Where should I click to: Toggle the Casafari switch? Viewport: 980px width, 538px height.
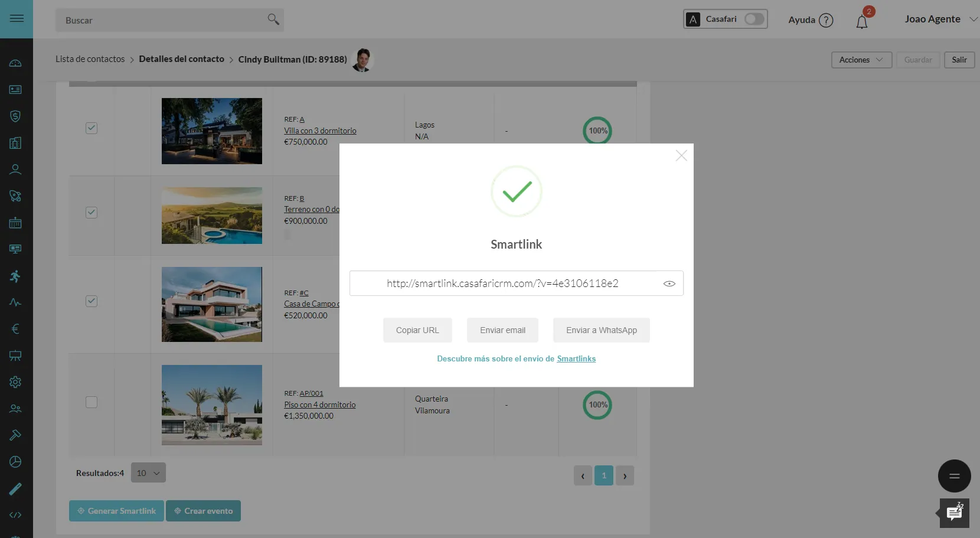(754, 19)
